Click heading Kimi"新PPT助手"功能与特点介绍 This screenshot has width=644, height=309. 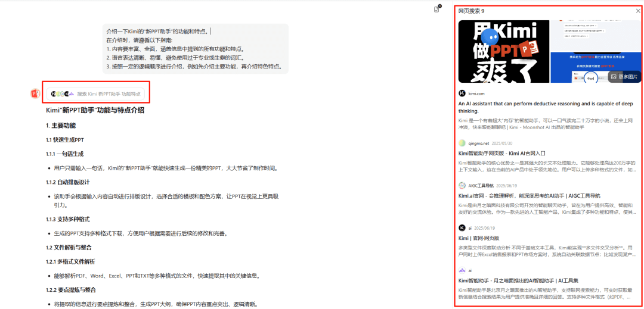click(95, 110)
